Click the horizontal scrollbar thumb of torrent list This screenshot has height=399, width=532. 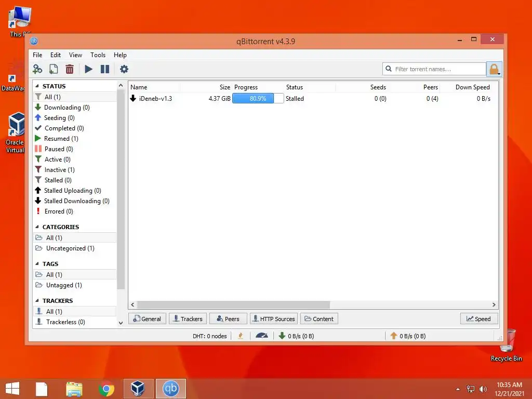pos(233,304)
